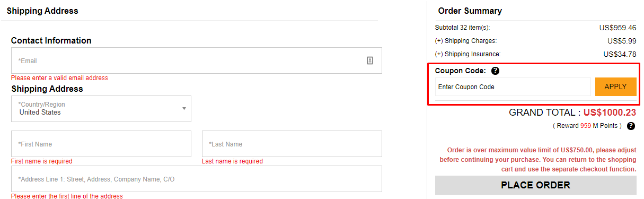Click the Shipping Insurance line label

(467, 54)
